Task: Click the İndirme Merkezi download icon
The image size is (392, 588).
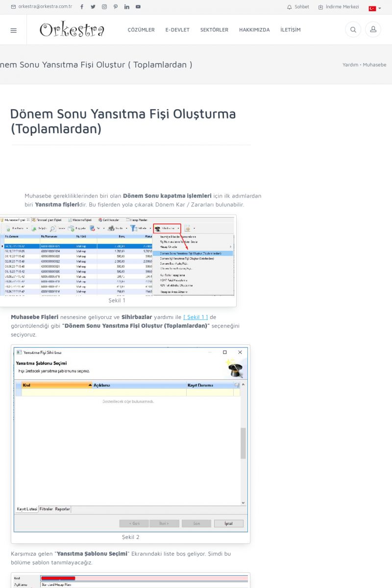Action: click(x=320, y=7)
